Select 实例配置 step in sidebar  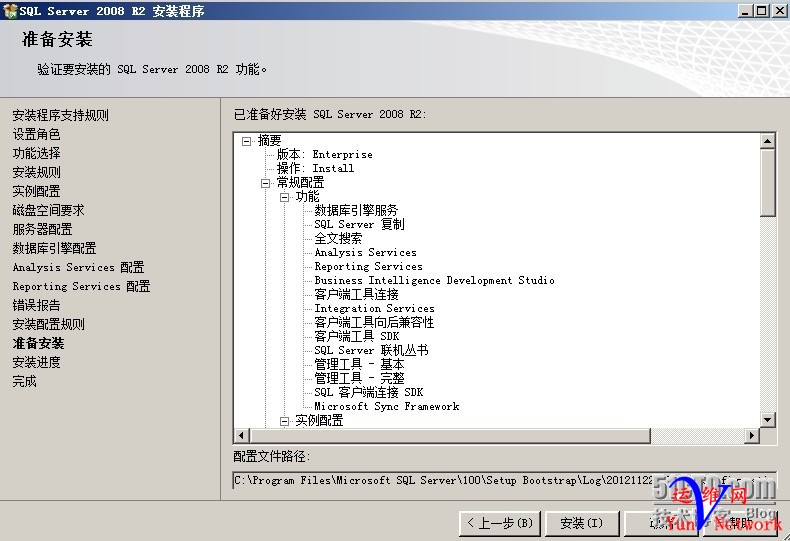pyautogui.click(x=36, y=191)
